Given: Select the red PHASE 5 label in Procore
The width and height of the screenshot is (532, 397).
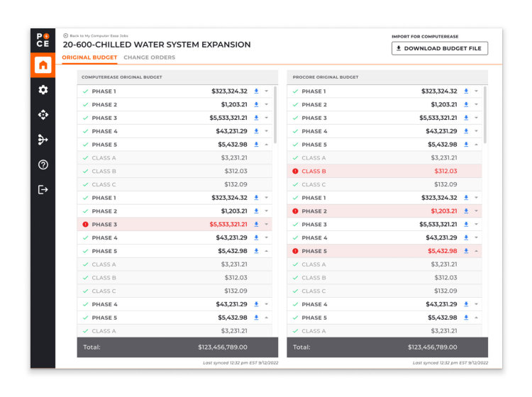Looking at the screenshot, I should pos(314,251).
